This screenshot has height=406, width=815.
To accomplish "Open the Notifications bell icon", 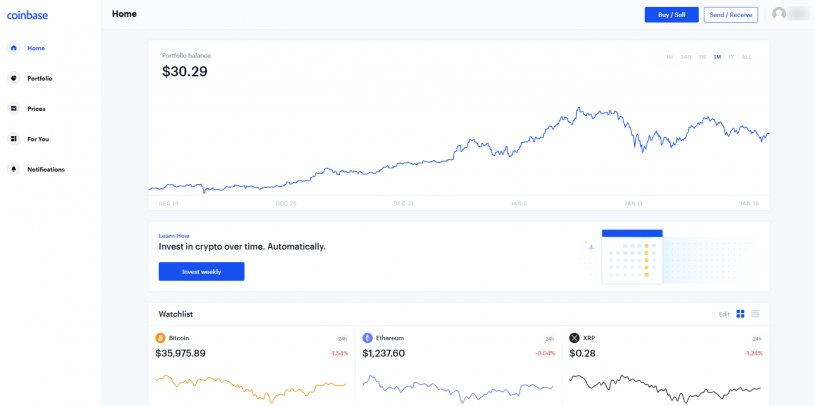I will [14, 169].
